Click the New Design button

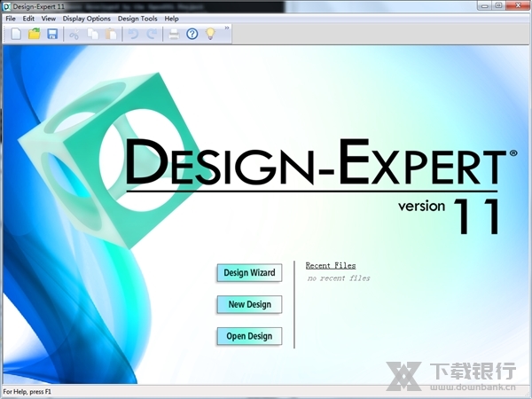point(249,304)
